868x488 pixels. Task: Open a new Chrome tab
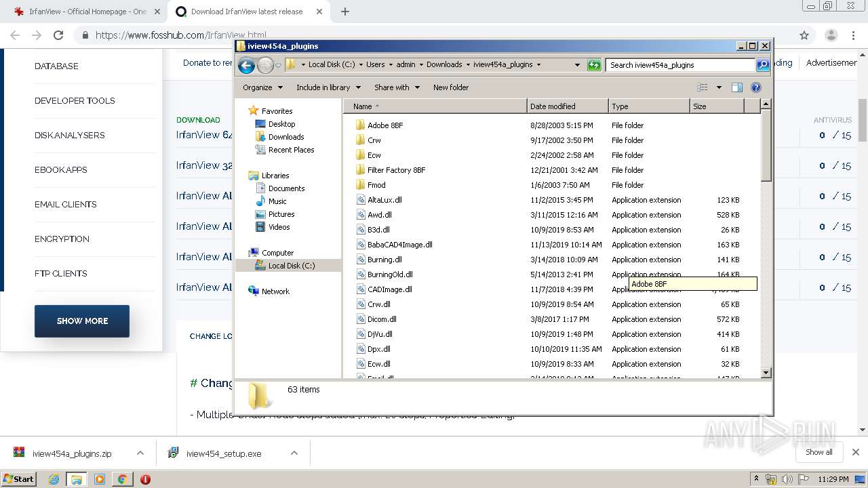[345, 12]
